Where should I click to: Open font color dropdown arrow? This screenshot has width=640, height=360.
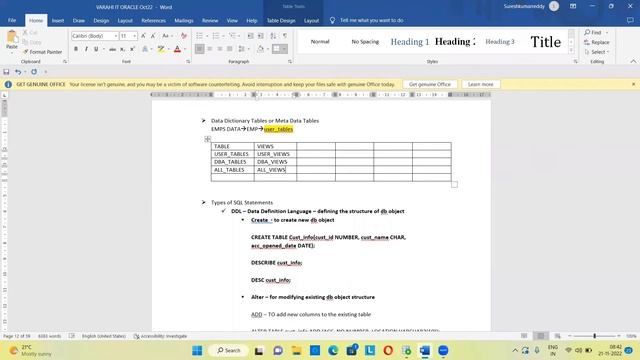[185, 49]
